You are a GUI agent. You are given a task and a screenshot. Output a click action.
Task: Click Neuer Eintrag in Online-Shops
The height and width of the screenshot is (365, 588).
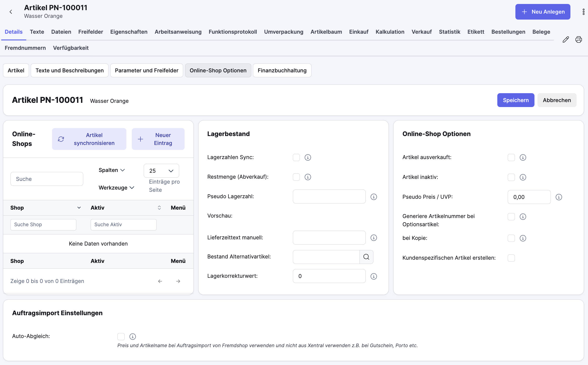point(158,139)
